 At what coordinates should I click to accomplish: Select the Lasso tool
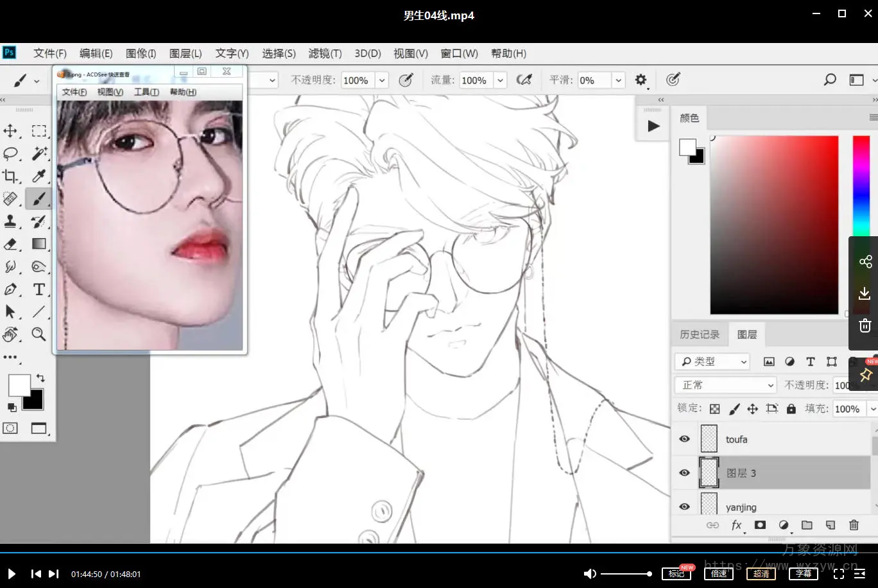(x=10, y=153)
